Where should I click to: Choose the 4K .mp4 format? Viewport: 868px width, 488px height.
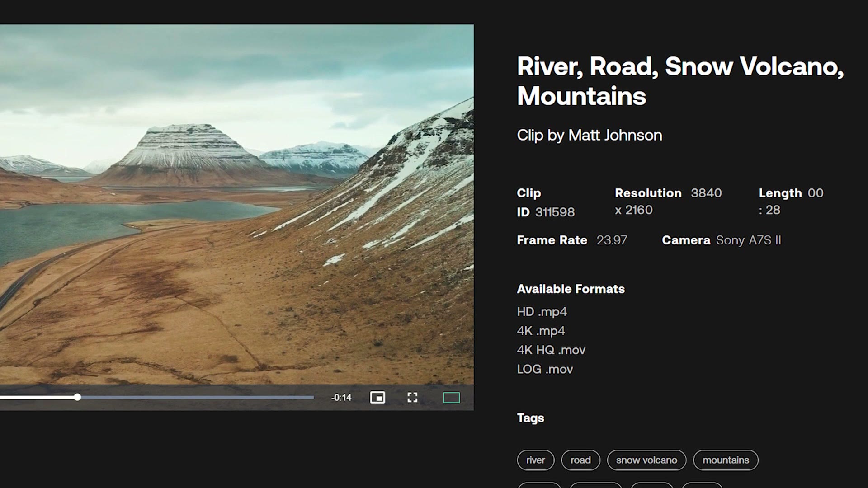pyautogui.click(x=541, y=331)
